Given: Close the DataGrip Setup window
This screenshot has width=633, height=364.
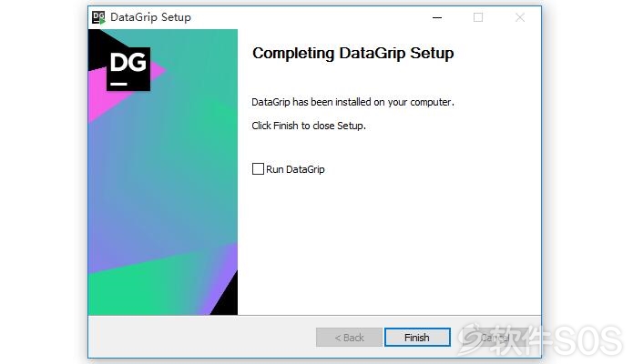Looking at the screenshot, I should click(520, 17).
